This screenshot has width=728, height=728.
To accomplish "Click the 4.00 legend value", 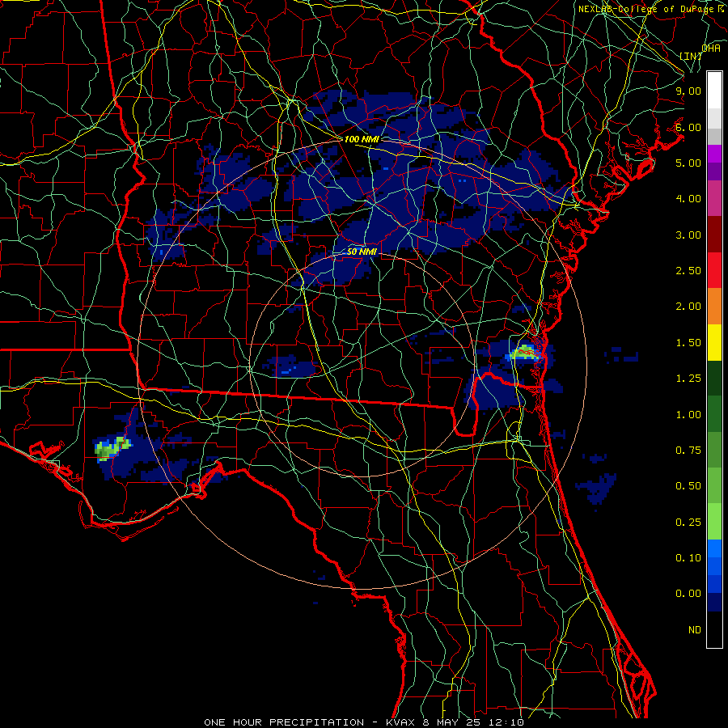I will point(688,199).
